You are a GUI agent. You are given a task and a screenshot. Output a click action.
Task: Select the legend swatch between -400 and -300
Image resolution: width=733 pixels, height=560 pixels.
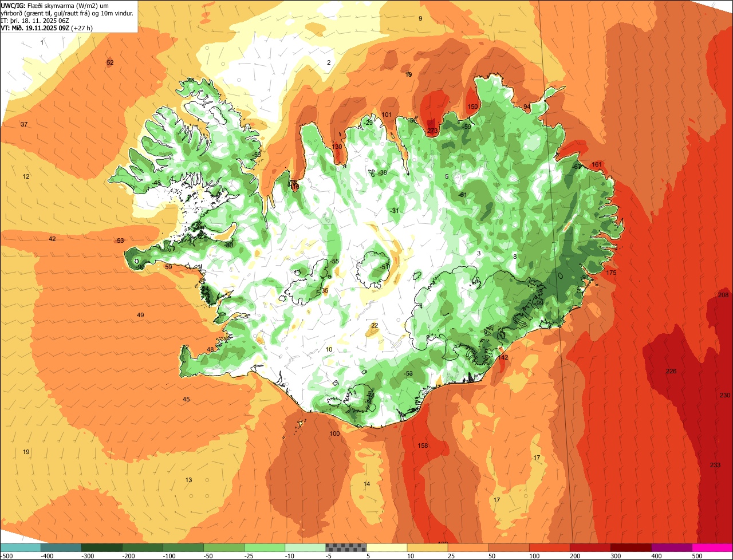pos(61,547)
